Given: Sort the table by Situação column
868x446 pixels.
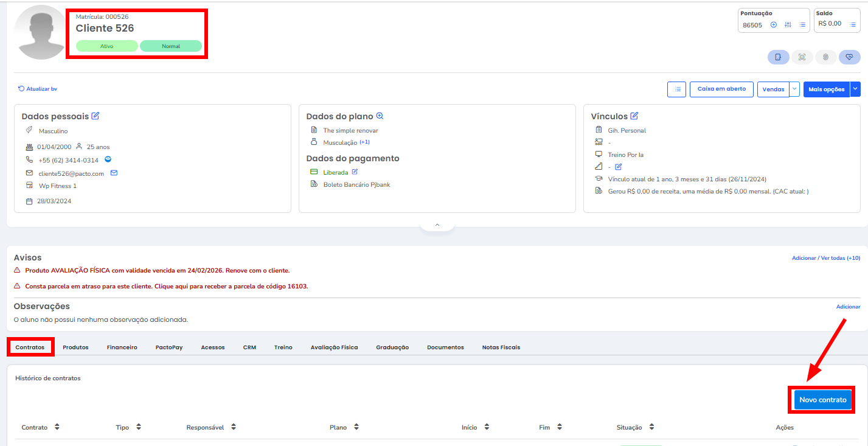Looking at the screenshot, I should tap(635, 427).
